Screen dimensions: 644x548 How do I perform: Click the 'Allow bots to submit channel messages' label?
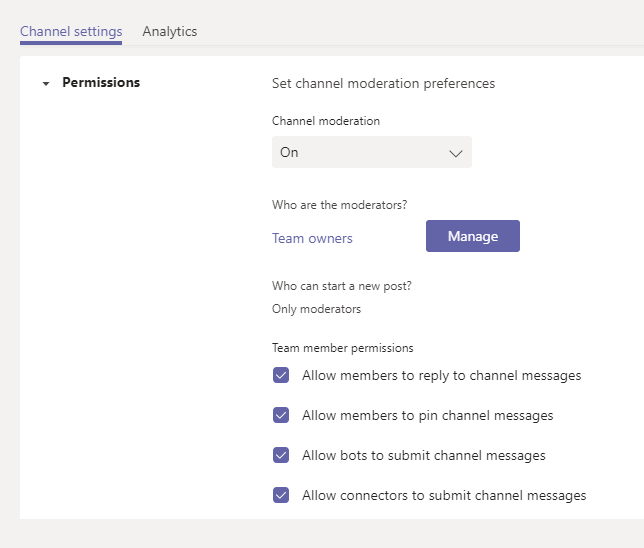pyautogui.click(x=423, y=455)
